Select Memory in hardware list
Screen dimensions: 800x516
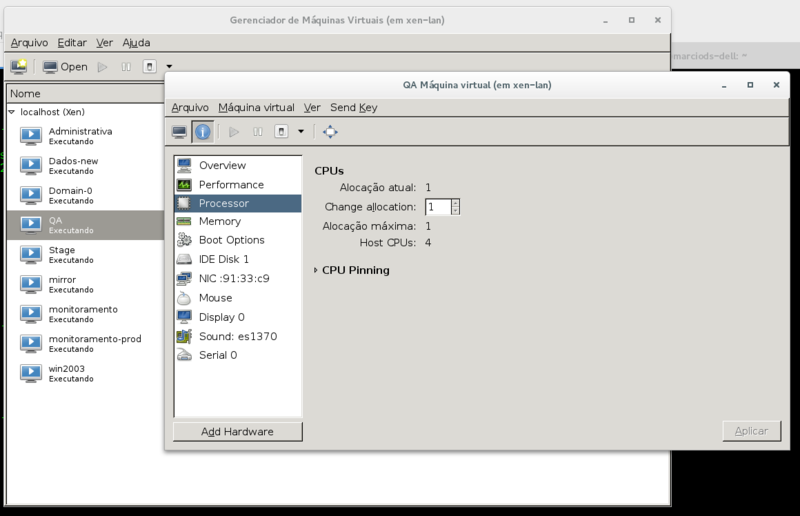tap(238, 221)
